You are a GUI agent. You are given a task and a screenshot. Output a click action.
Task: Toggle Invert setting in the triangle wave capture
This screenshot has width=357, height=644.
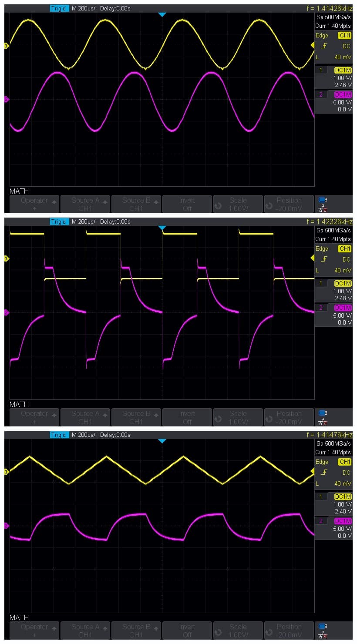[x=187, y=631]
